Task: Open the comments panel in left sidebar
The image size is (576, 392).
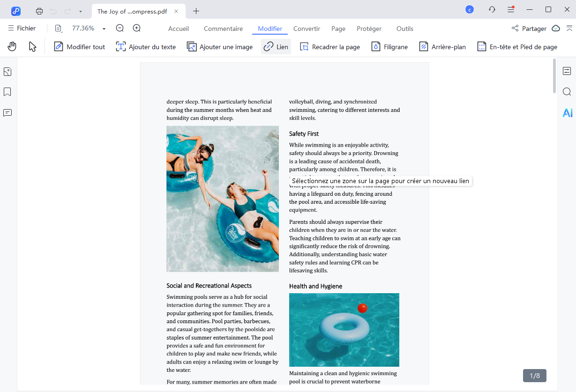Action: pyautogui.click(x=7, y=113)
